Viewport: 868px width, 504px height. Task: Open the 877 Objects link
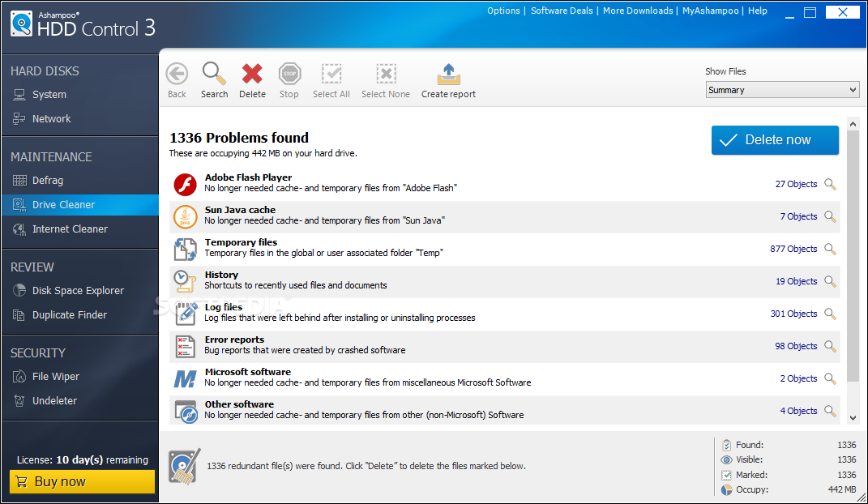(x=793, y=249)
